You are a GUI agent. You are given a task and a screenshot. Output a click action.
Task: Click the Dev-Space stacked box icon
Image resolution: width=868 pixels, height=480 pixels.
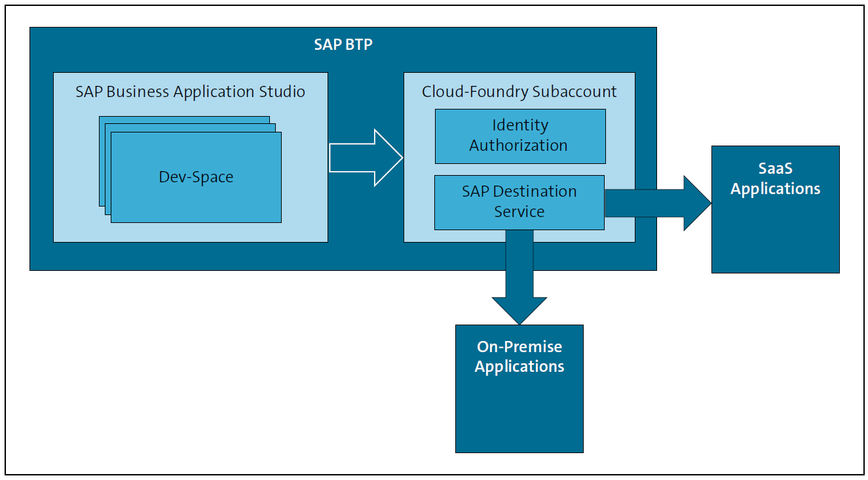tap(197, 176)
